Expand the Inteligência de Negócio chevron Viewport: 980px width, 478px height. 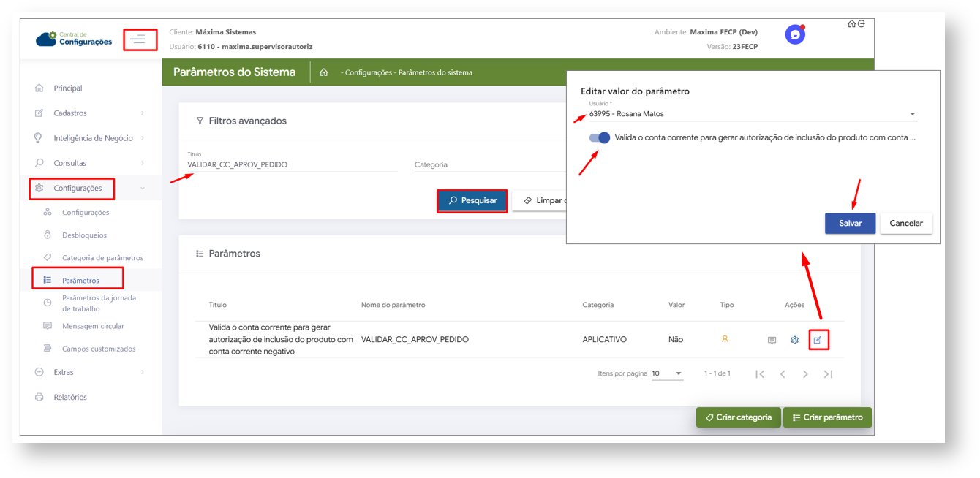click(x=143, y=138)
